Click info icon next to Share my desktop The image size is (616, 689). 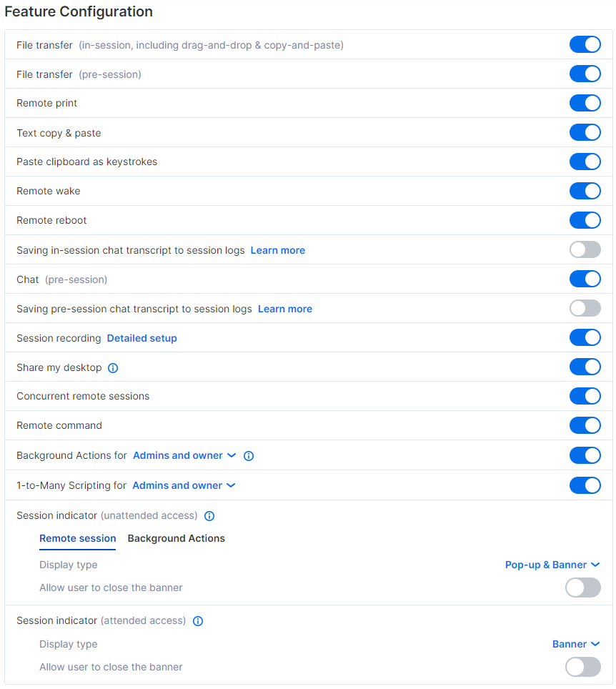(x=113, y=368)
